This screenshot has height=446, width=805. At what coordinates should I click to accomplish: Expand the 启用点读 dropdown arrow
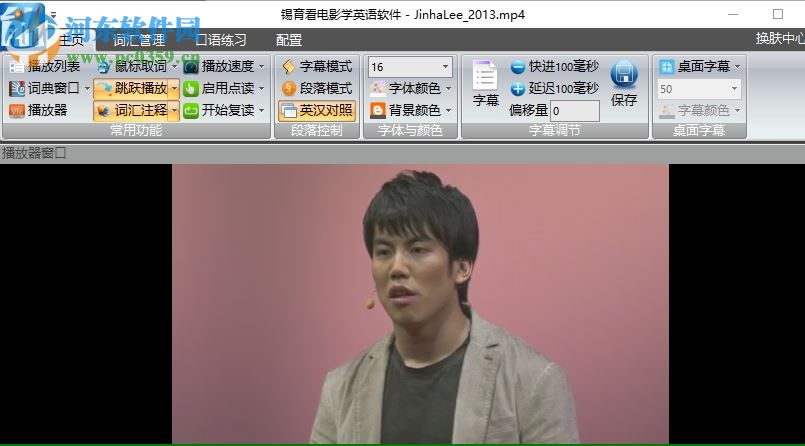261,89
